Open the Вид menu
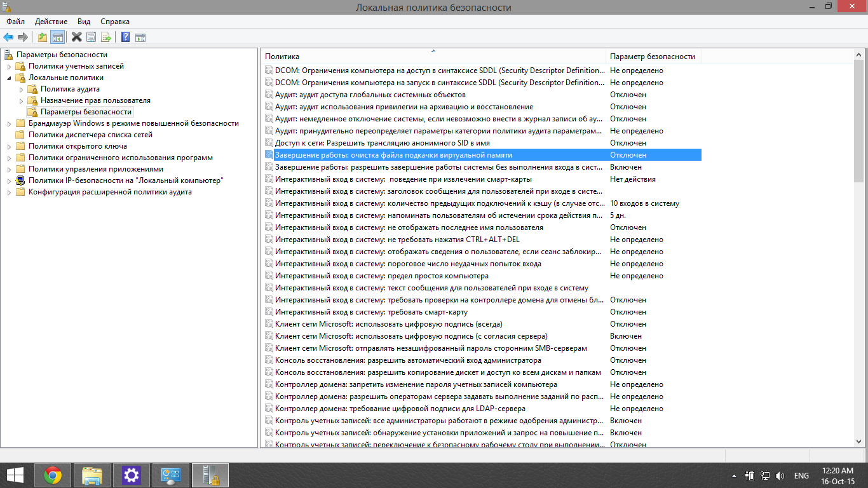The image size is (868, 488). [85, 22]
